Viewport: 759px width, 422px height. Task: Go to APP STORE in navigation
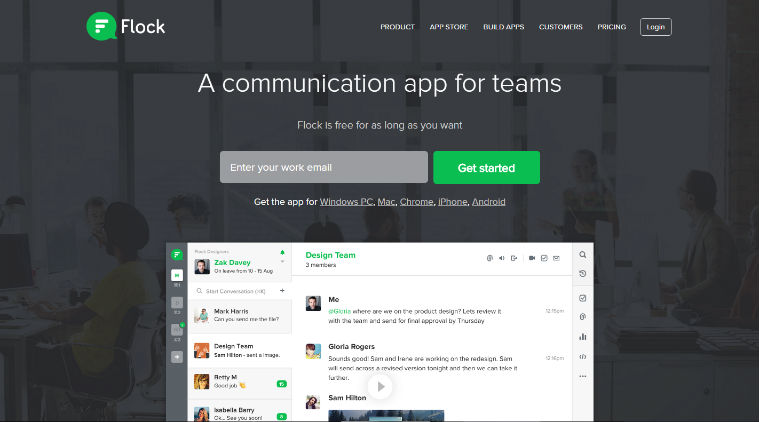pyautogui.click(x=449, y=27)
